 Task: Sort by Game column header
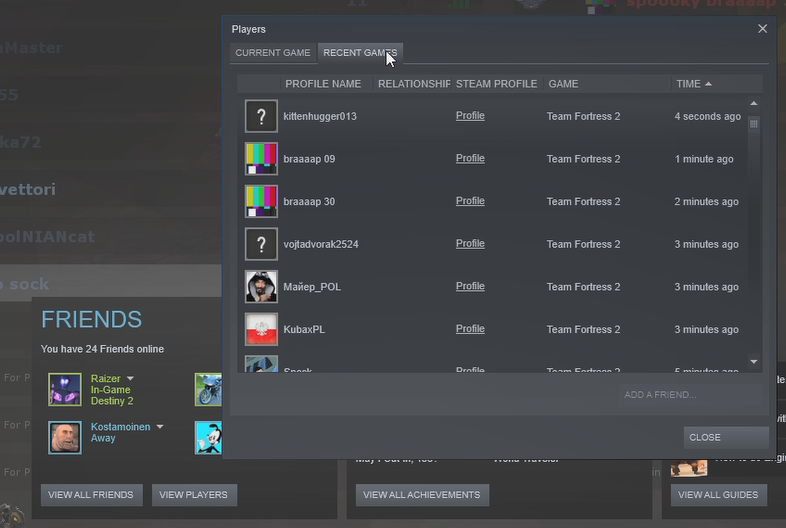[607, 84]
